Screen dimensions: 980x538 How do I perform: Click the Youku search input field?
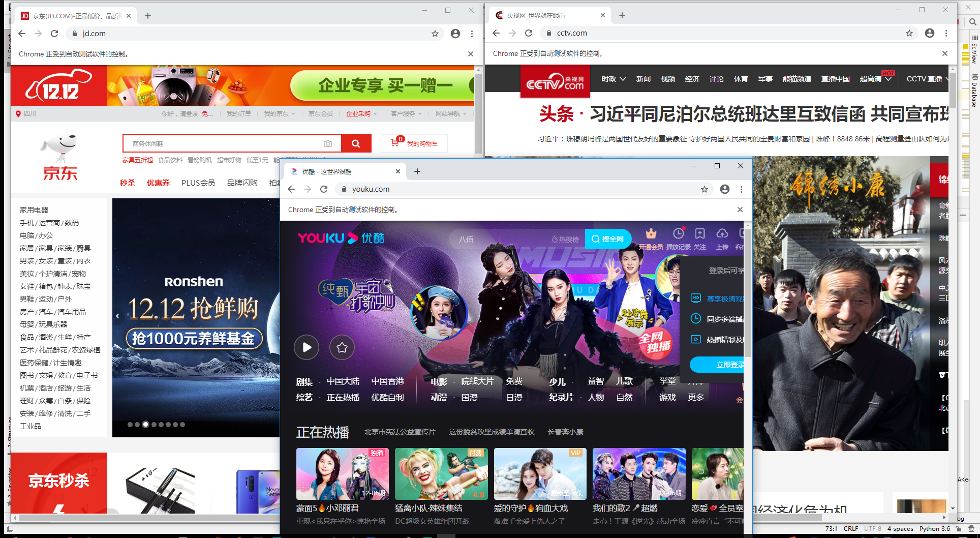(x=517, y=239)
